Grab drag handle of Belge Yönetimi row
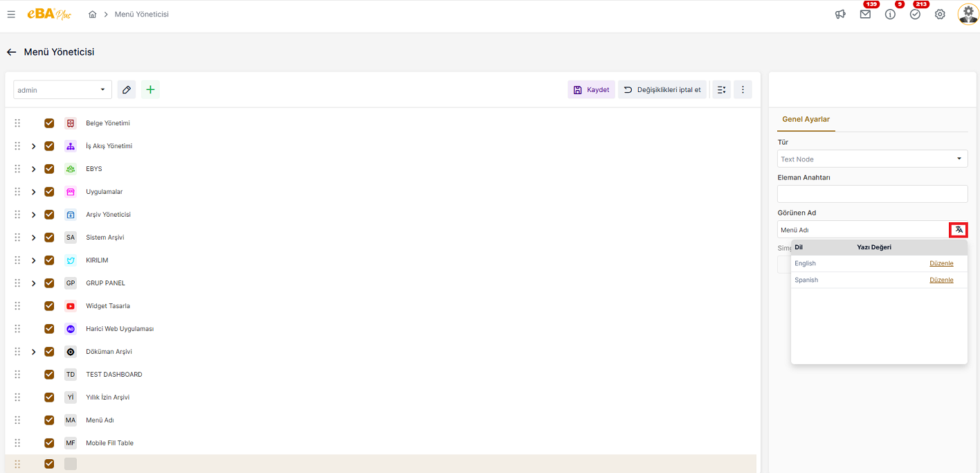 coord(17,123)
